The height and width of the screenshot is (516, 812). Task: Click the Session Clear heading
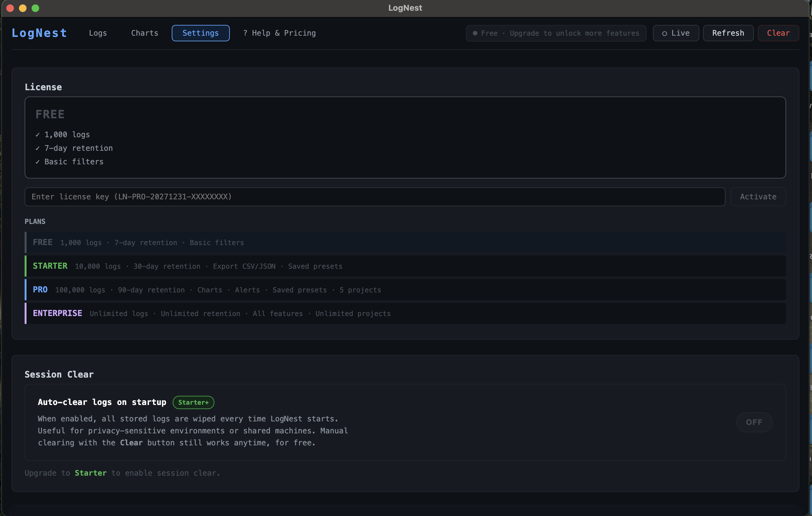coord(59,374)
